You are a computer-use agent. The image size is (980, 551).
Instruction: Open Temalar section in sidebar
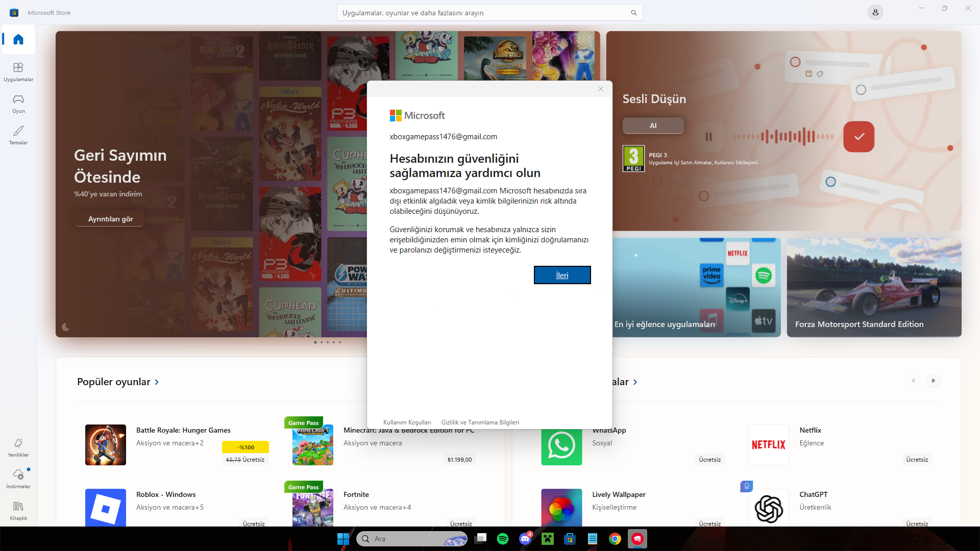click(x=18, y=135)
